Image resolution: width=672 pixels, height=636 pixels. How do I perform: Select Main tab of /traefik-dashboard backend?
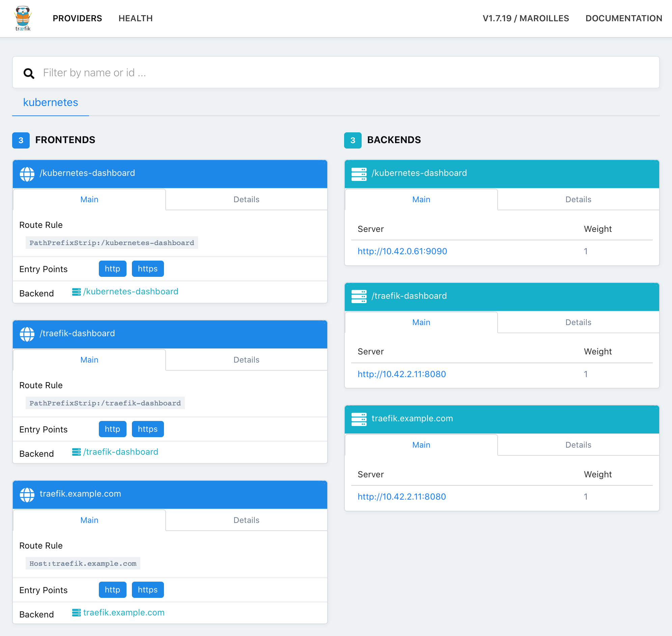click(421, 322)
